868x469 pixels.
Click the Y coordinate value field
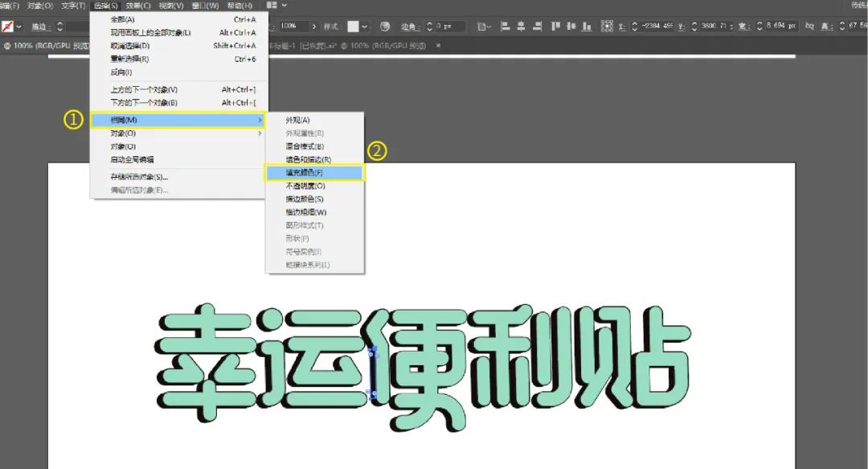click(x=716, y=26)
